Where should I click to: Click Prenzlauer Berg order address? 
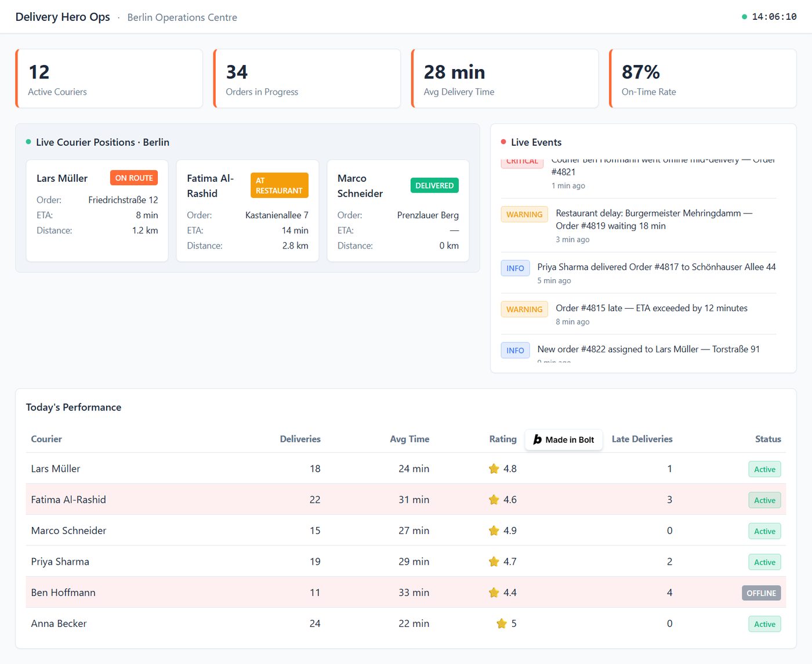pos(428,215)
